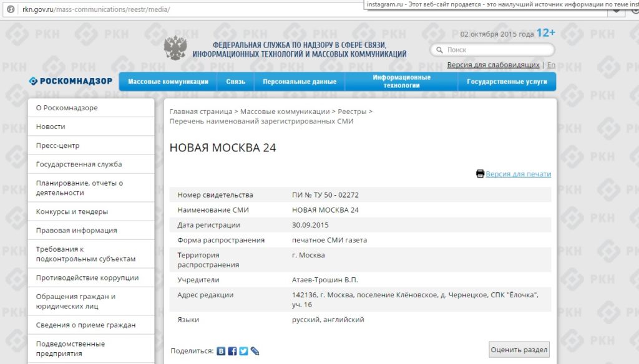Open Противодействие коррупции sidebar item
This screenshot has height=364, width=639.
coord(91,277)
